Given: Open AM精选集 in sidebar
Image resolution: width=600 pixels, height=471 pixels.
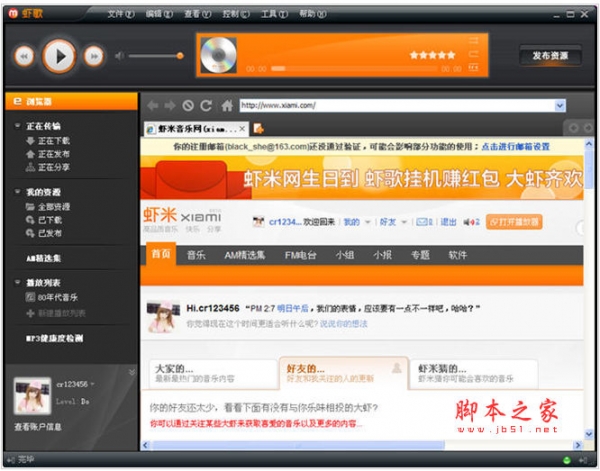Looking at the screenshot, I should tap(44, 258).
